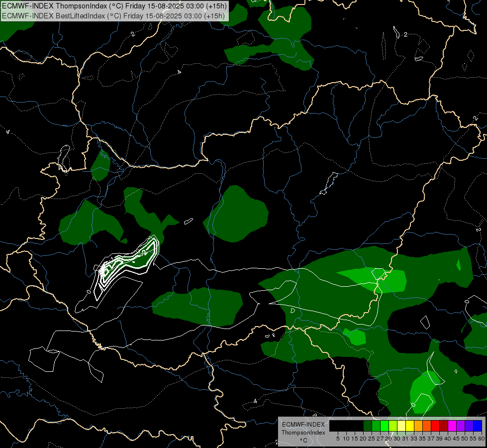The height and width of the screenshot is (448, 487).
Task: Click the dark green 20–25 legend swatch
Action: pyautogui.click(x=368, y=426)
